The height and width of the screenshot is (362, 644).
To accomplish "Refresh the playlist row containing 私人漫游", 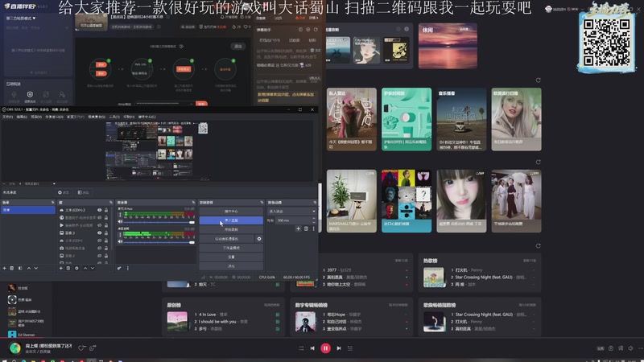I will pyautogui.click(x=538, y=80).
